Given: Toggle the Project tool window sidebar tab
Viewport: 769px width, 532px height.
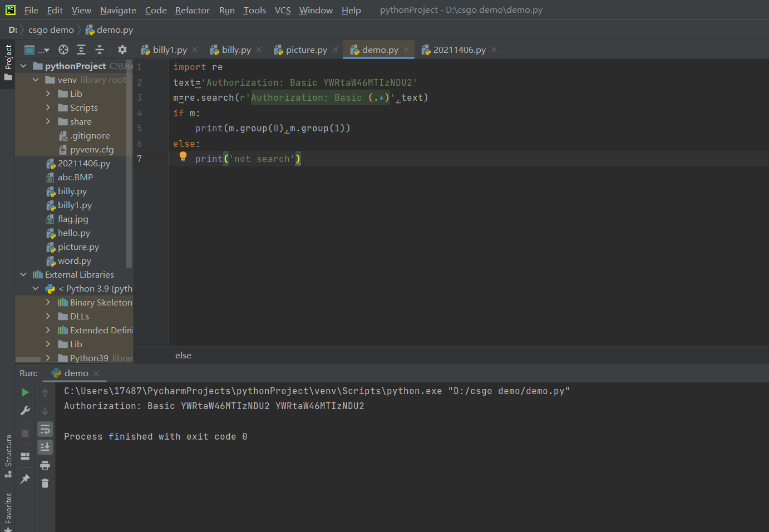Looking at the screenshot, I should tap(8, 62).
